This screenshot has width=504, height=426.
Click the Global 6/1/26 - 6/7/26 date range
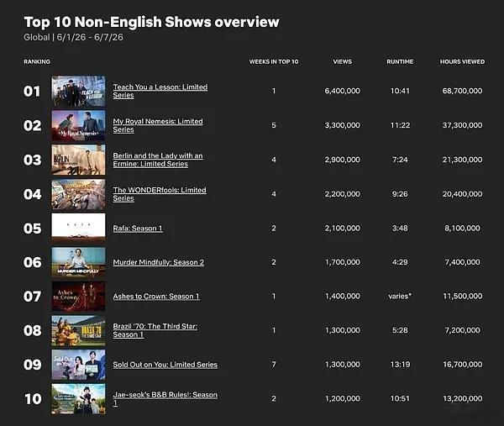click(73, 37)
